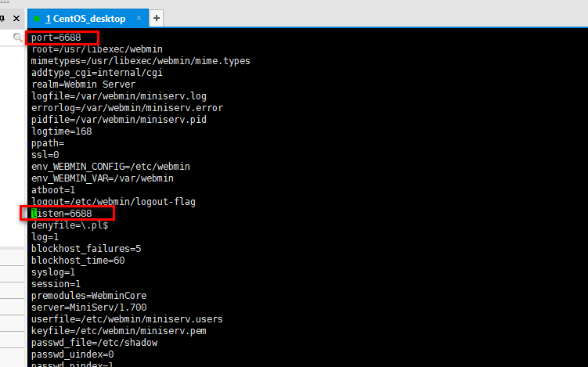Click the realm=Webmin Server line

(83, 84)
